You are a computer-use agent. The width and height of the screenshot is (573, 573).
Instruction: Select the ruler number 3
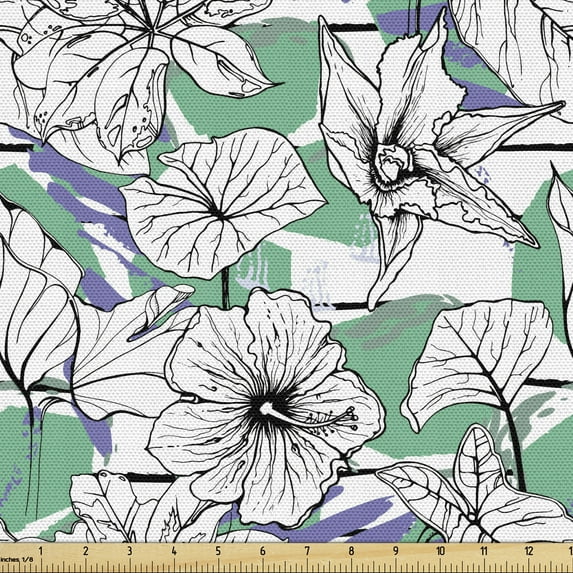coord(130,551)
